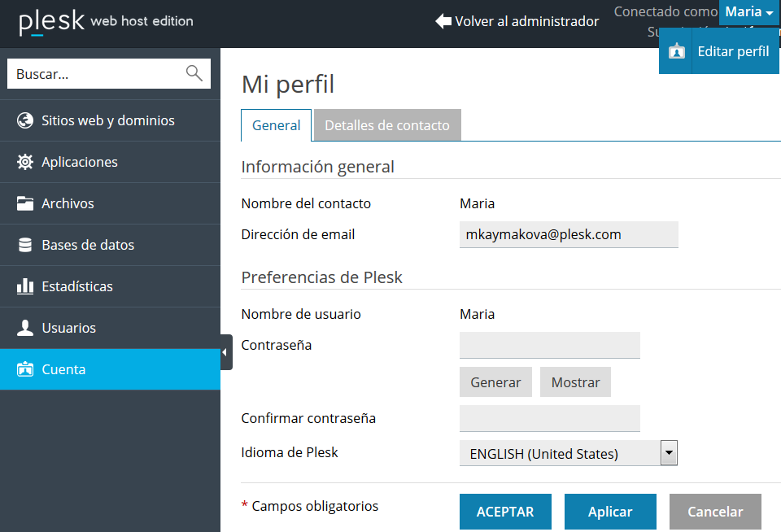781x532 pixels.
Task: Click the Preferencias de Plesk heading
Action: pyautogui.click(x=322, y=277)
